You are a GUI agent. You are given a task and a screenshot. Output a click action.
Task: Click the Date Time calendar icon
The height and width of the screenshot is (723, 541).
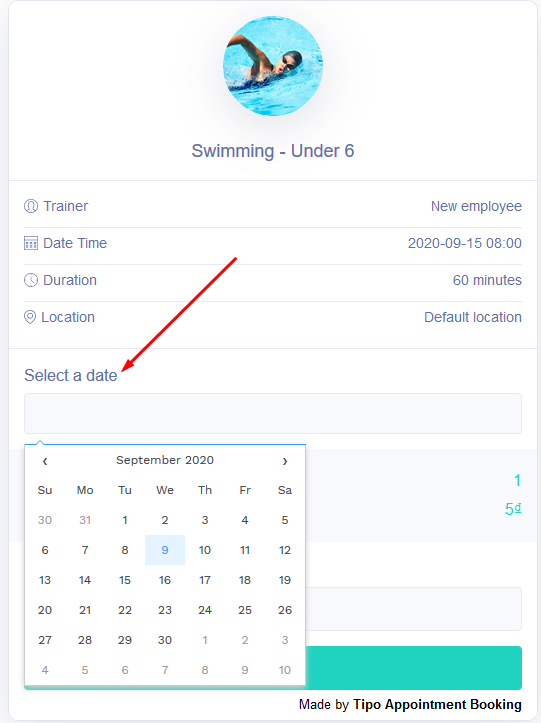tap(31, 243)
